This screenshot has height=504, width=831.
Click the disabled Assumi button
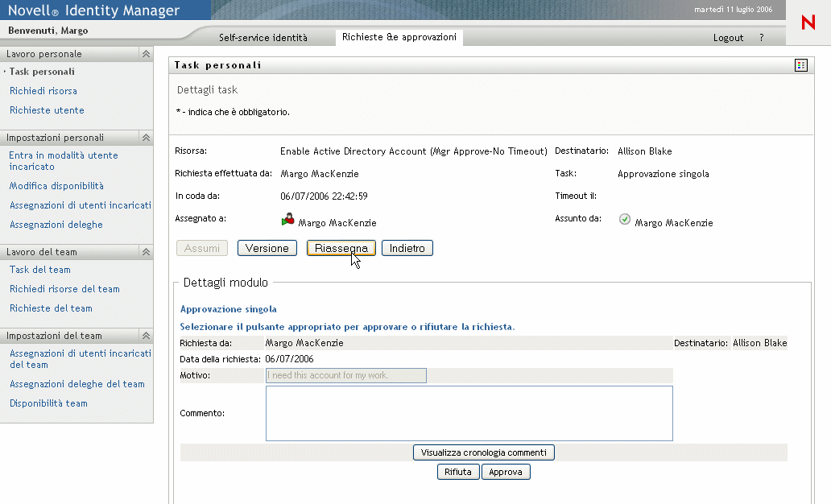(202, 248)
